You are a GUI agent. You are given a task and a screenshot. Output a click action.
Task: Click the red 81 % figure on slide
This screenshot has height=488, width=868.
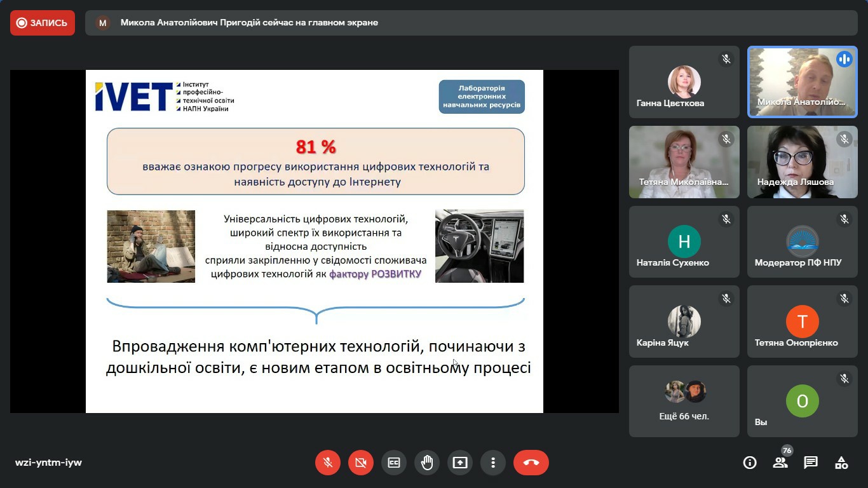click(x=316, y=147)
